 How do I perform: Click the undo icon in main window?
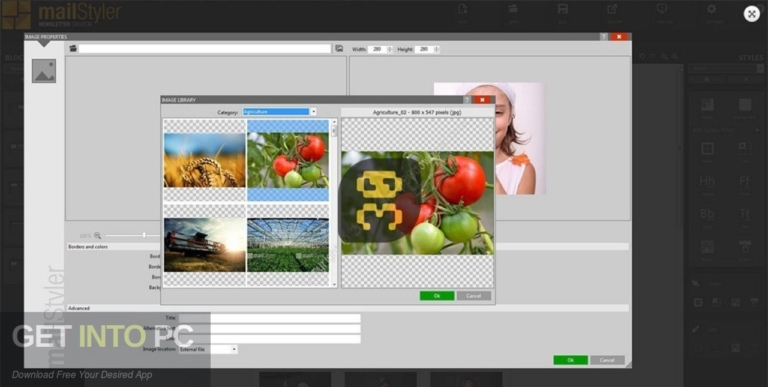(642, 56)
